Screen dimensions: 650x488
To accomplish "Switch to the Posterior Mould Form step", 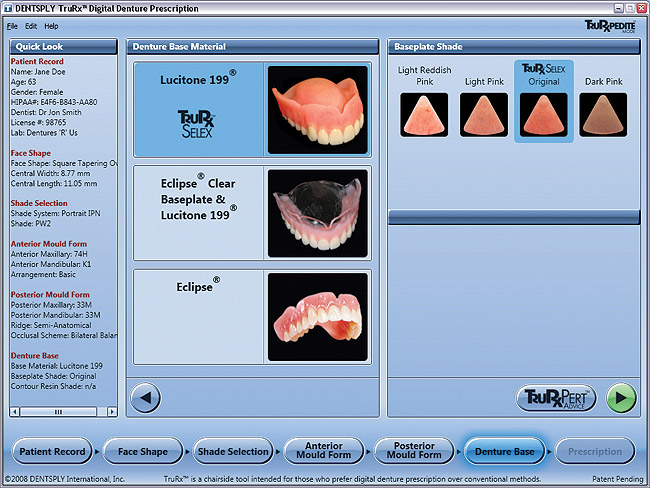I will 415,451.
